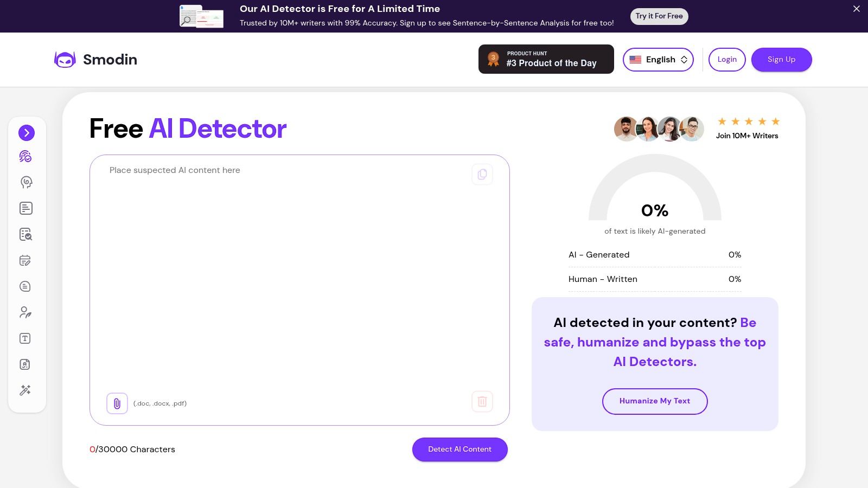The height and width of the screenshot is (488, 868).
Task: Open the lined document sidebar tool
Action: [x=25, y=208]
